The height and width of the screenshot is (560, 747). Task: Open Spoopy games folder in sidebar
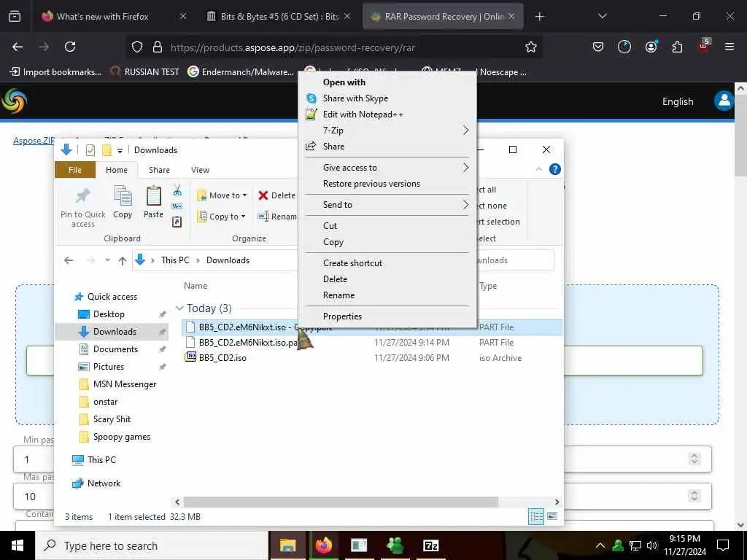122,437
